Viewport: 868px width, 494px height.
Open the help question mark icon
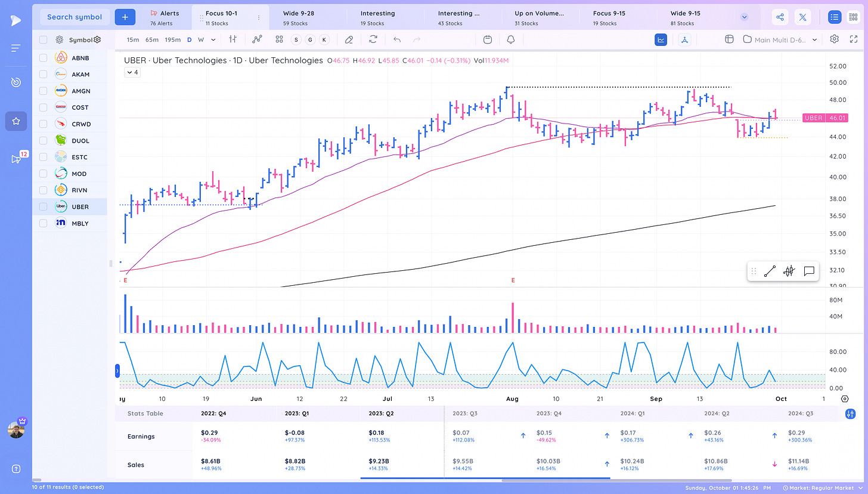(16, 468)
